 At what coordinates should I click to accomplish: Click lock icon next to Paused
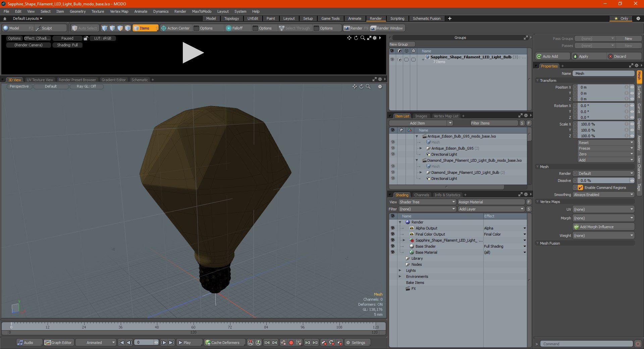86,38
